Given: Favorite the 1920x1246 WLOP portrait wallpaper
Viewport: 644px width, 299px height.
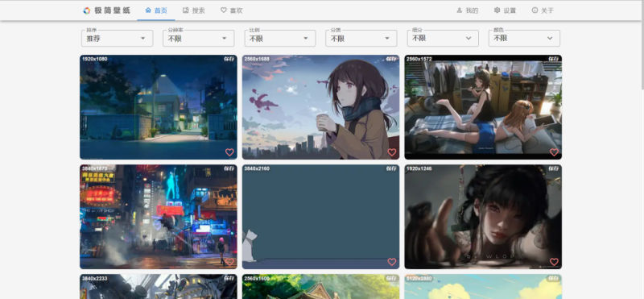Looking at the screenshot, I should click(554, 262).
